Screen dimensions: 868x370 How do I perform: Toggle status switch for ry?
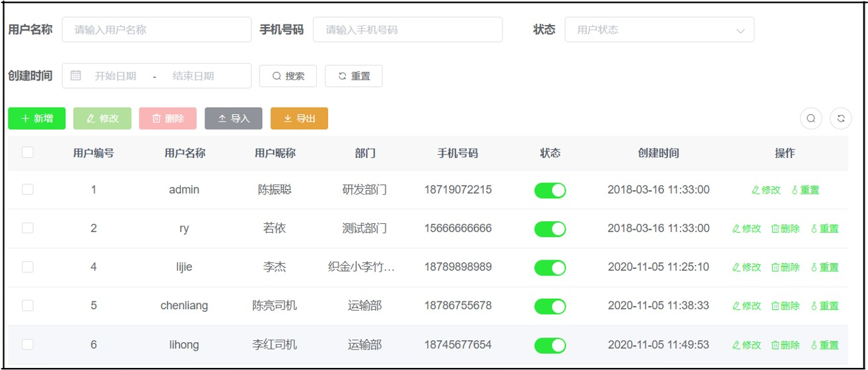pos(550,229)
